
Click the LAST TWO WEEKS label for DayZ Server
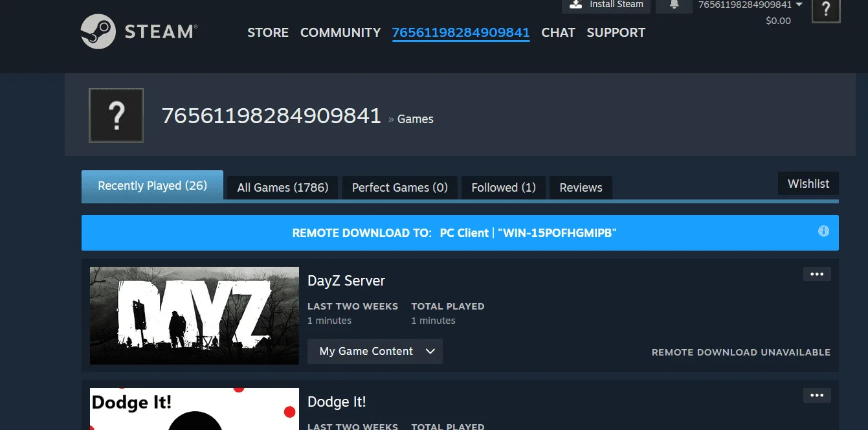click(353, 306)
